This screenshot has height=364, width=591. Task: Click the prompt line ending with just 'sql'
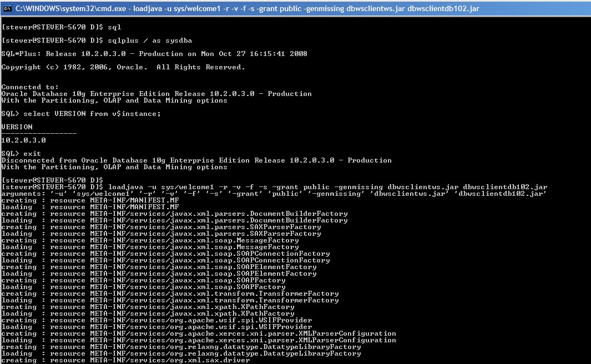tap(62, 27)
